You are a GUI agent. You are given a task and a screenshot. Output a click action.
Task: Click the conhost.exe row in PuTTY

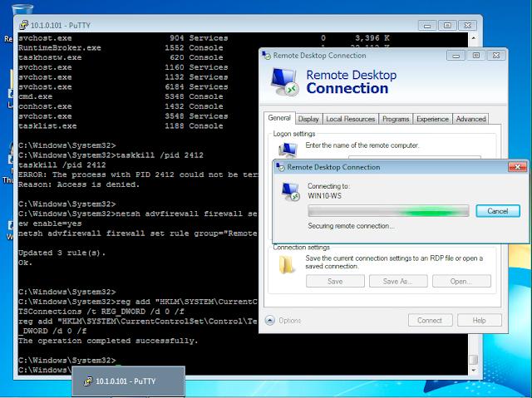(x=121, y=106)
